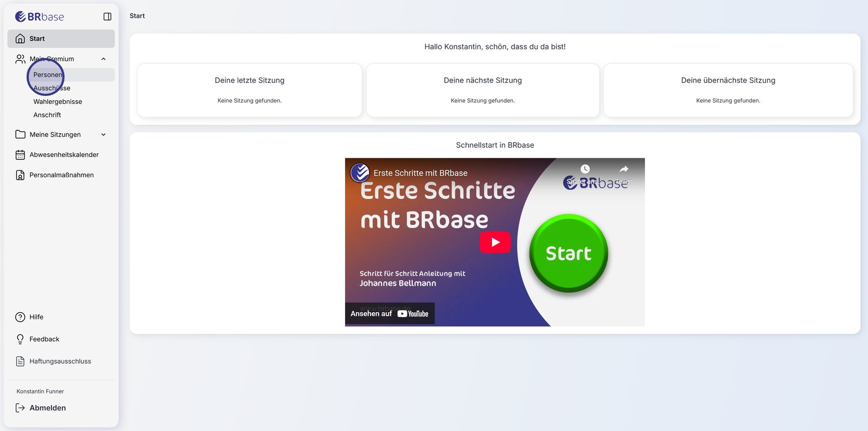Viewport: 868px width, 431px height.
Task: Toggle the sidebar collapse icon
Action: click(x=107, y=17)
